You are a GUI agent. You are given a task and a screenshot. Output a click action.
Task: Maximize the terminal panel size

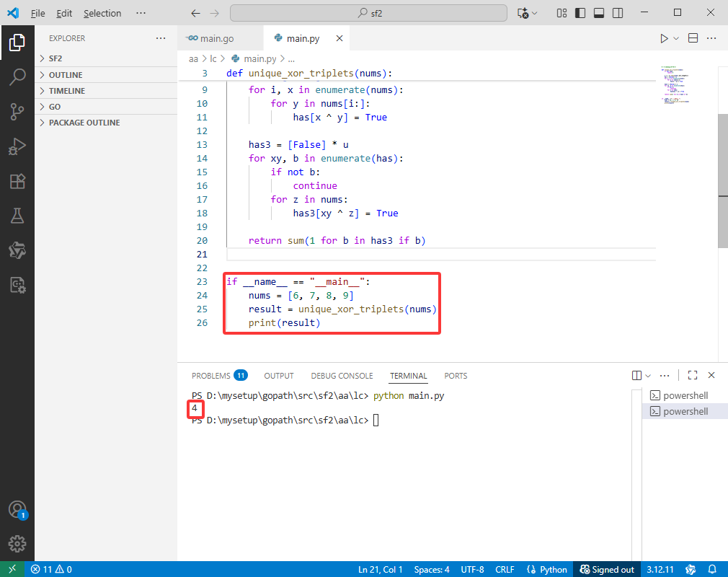(x=692, y=375)
